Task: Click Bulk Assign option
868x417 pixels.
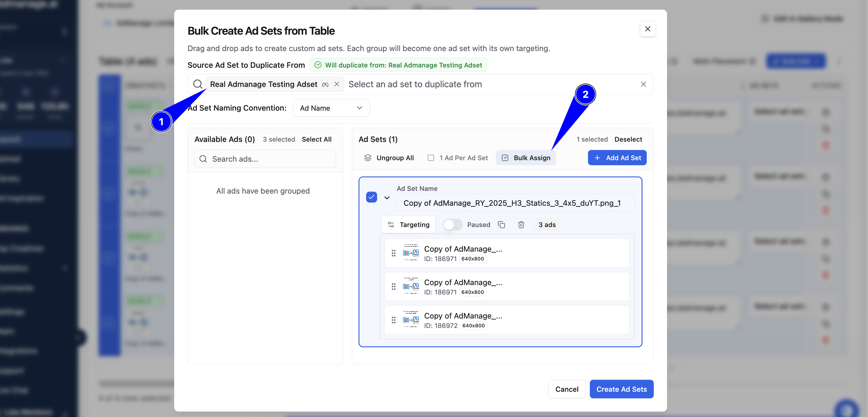Action: 526,158
